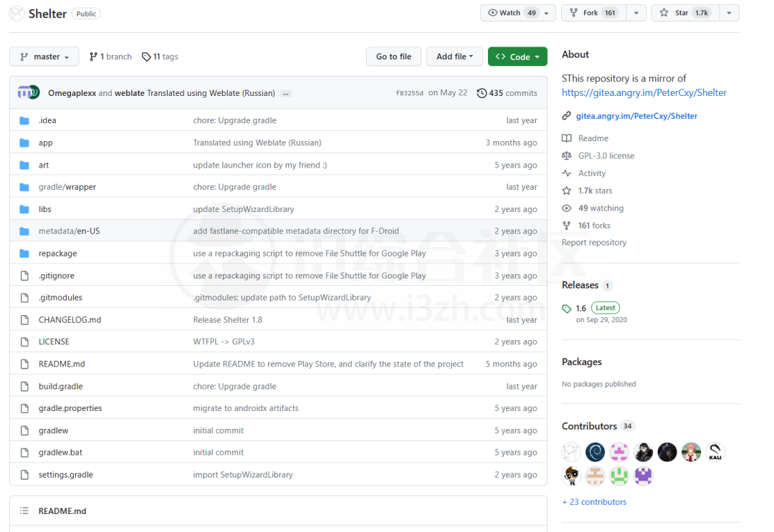The width and height of the screenshot is (774, 532).
Task: Click the branch icon beside 1 branch
Action: 92,57
